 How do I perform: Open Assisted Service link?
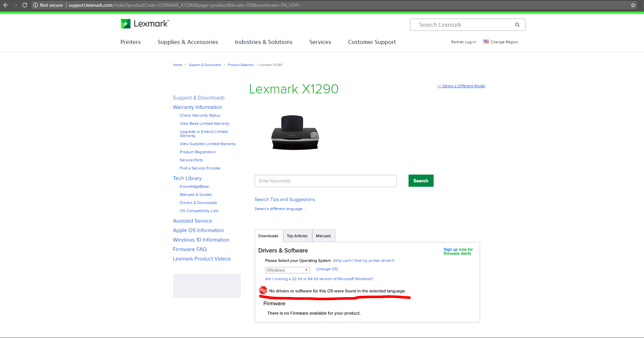pyautogui.click(x=192, y=221)
